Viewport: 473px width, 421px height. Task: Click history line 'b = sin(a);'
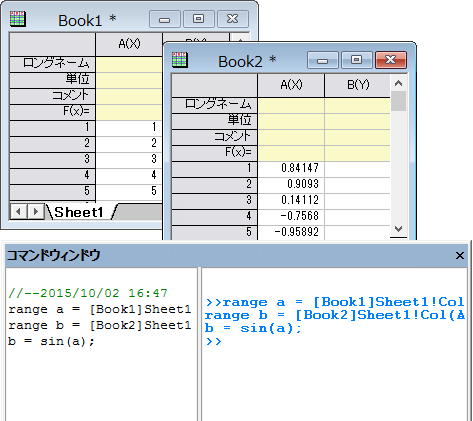[x=51, y=341]
